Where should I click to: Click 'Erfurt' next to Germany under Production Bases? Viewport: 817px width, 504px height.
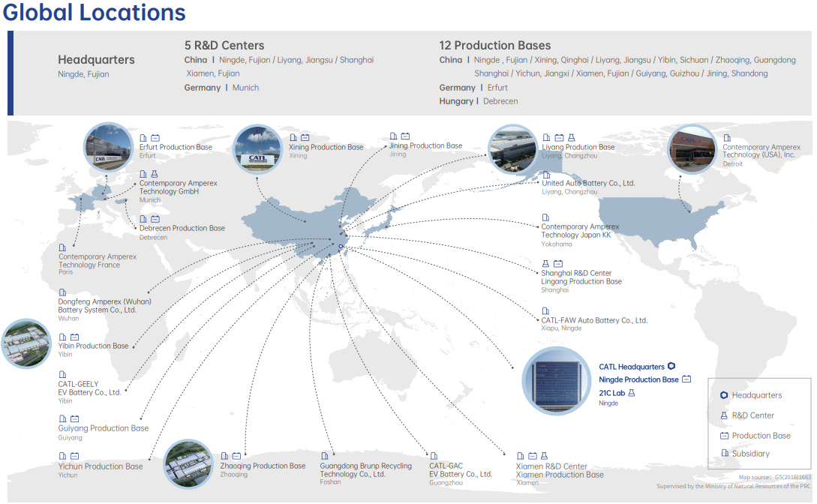[497, 88]
